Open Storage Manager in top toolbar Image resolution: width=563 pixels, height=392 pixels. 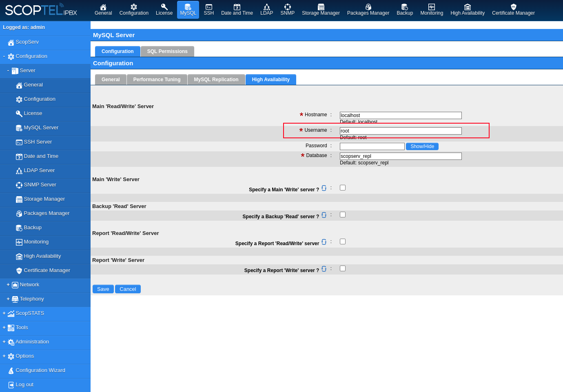point(321,10)
